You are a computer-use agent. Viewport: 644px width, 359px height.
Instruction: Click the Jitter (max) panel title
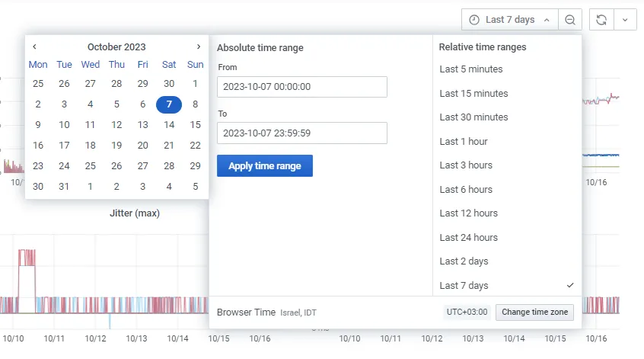pyautogui.click(x=135, y=213)
